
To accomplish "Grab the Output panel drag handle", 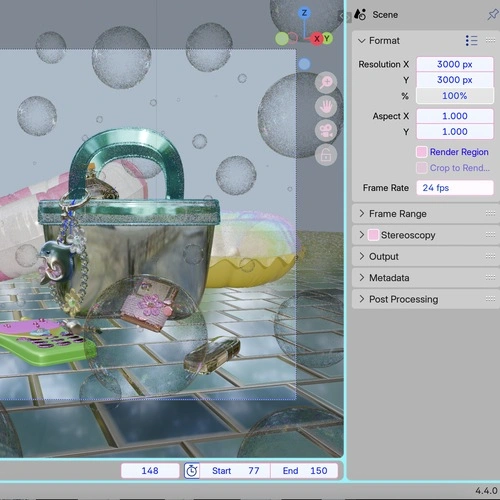I will (490, 256).
